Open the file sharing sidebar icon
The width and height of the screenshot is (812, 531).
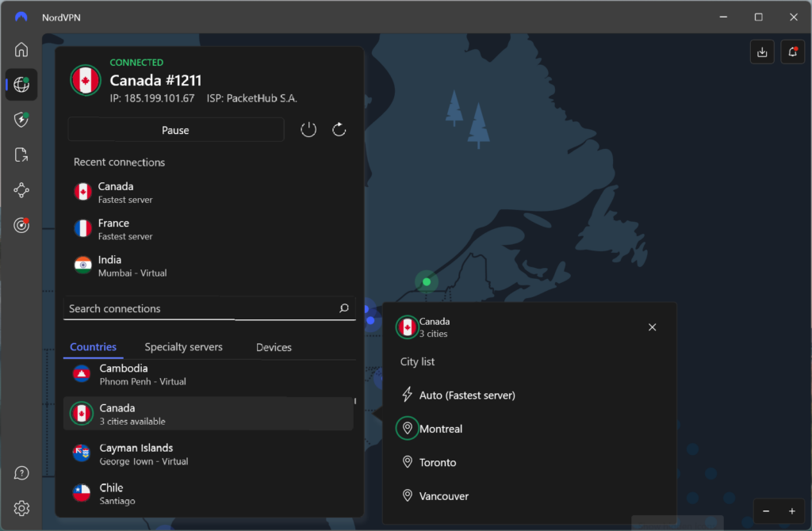tap(21, 155)
